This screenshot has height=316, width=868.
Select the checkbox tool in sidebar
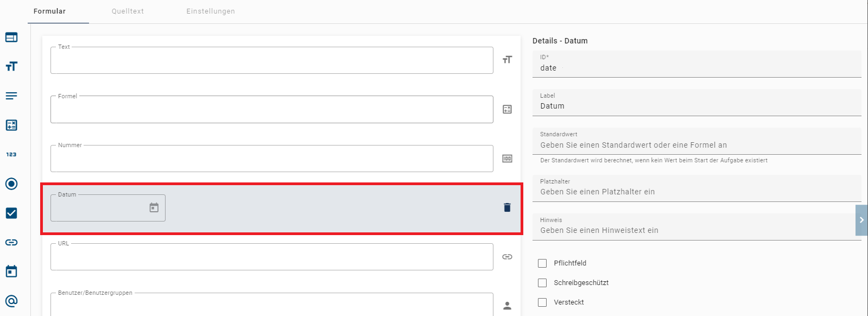[11, 213]
